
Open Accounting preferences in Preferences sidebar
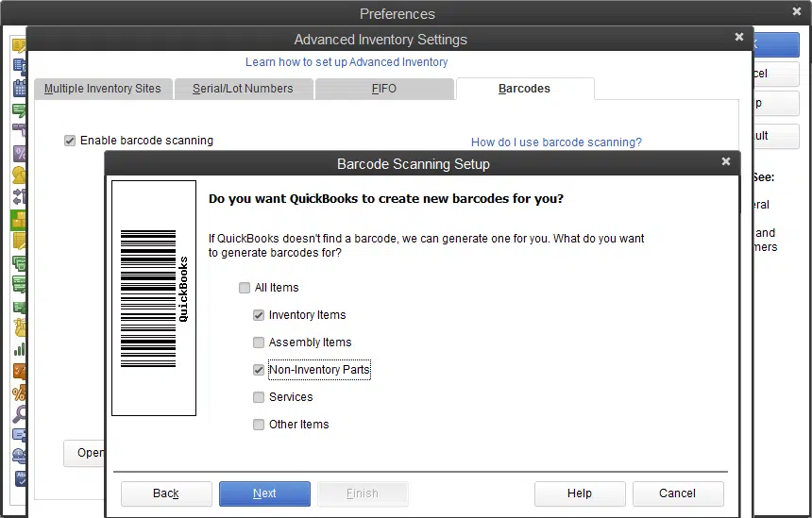pos(19,45)
